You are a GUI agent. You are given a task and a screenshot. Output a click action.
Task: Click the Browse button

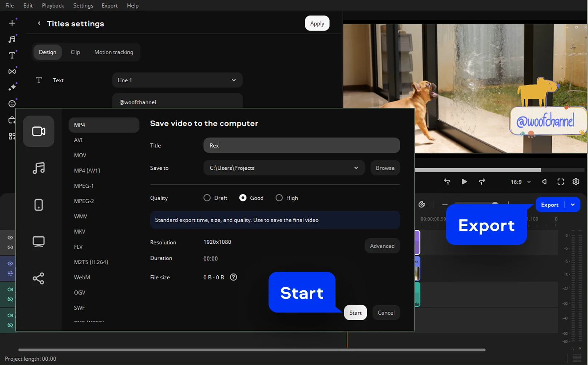(385, 168)
